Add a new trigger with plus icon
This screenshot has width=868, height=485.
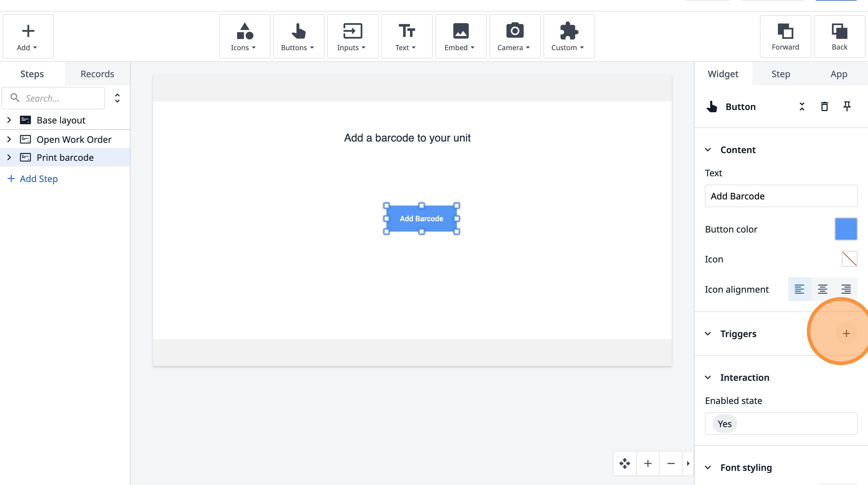pyautogui.click(x=846, y=334)
